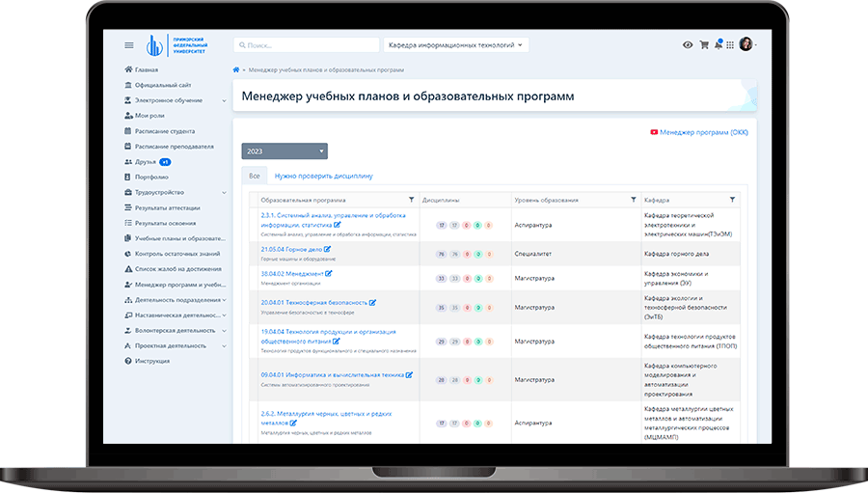Open program '21.05.04 Горное дело' link

pyautogui.click(x=291, y=249)
